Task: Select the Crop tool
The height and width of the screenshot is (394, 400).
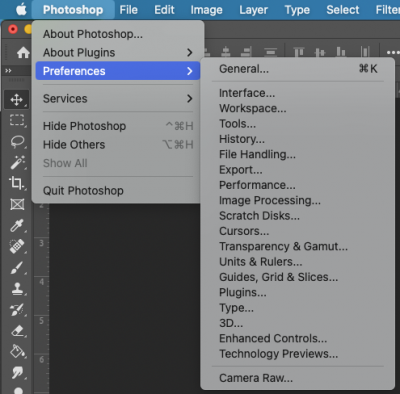Action: 17,183
